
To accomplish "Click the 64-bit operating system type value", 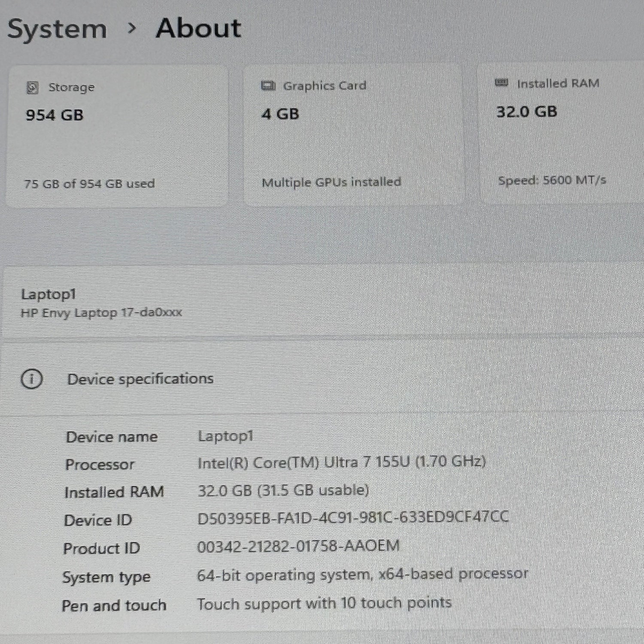I will (x=362, y=574).
